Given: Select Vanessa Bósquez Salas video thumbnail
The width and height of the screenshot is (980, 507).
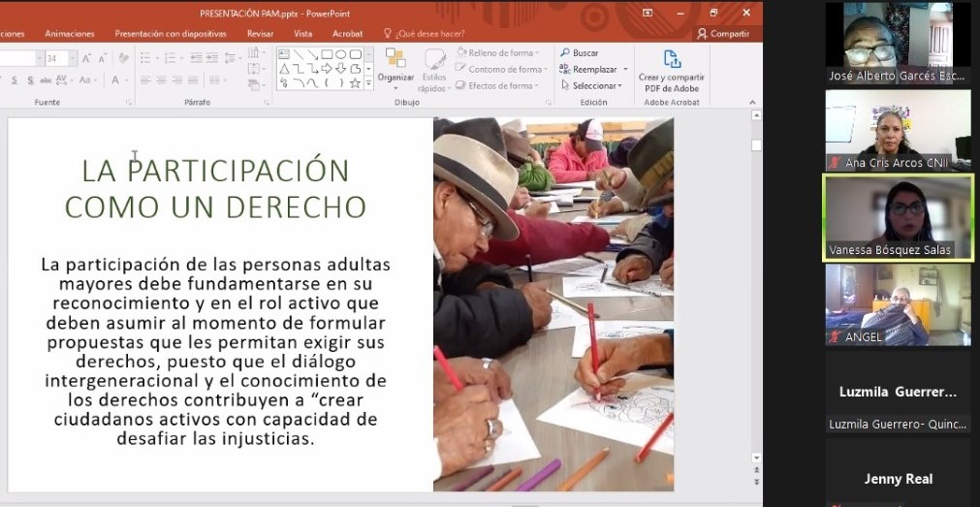Looking at the screenshot, I should click(897, 217).
